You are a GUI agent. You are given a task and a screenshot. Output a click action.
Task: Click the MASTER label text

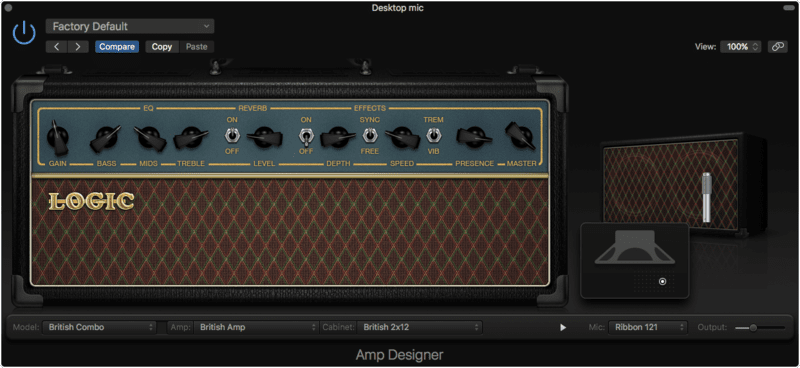(x=521, y=164)
